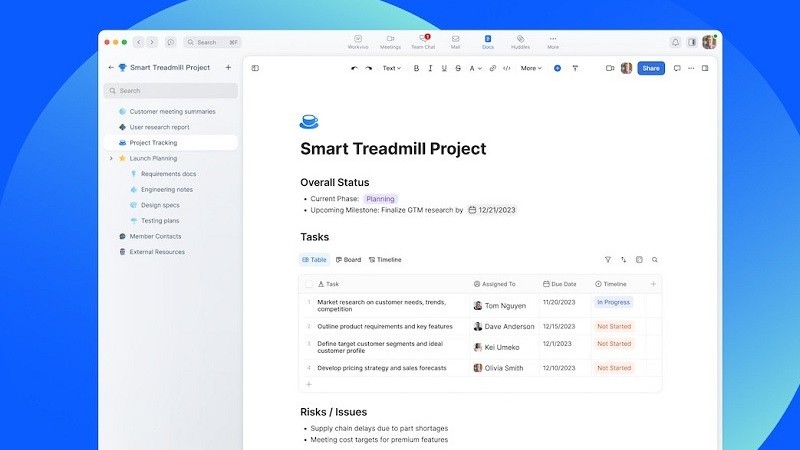This screenshot has height=450, width=800.
Task: Open Engineering notes page
Action: tap(167, 190)
